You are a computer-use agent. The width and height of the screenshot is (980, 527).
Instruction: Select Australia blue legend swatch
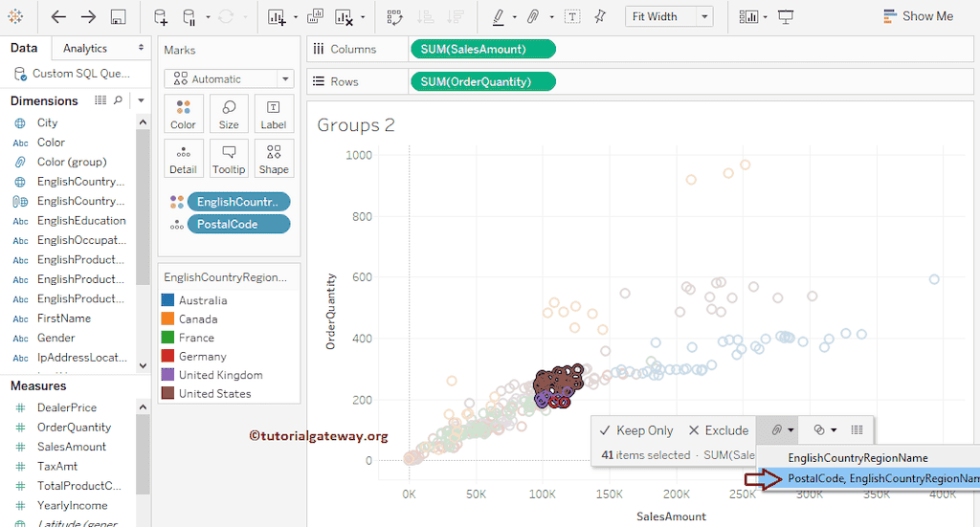pos(168,299)
